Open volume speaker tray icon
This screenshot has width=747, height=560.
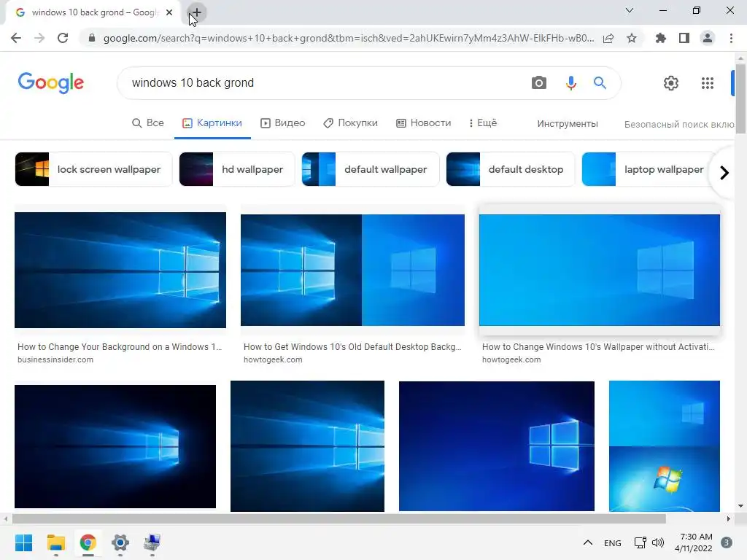658,542
